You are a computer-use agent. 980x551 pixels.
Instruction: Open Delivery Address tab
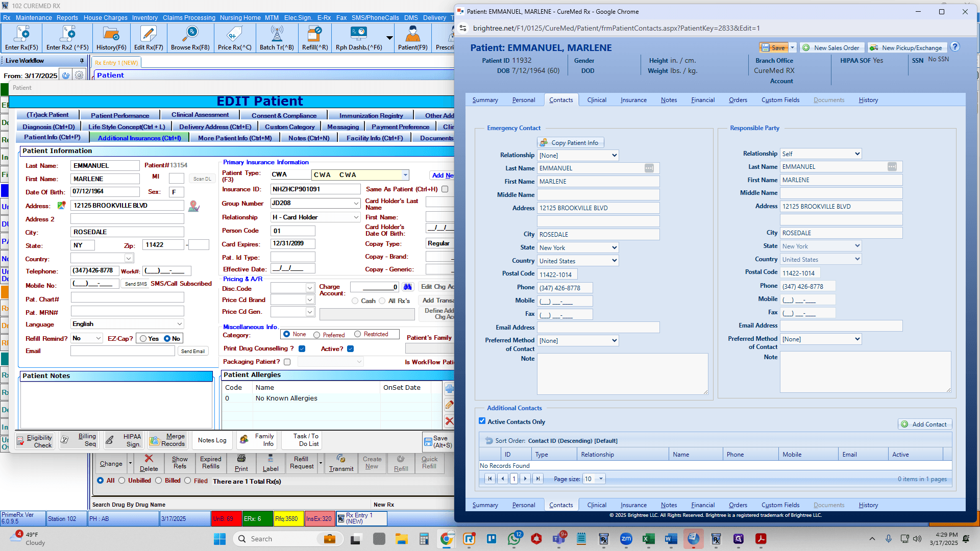[215, 127]
